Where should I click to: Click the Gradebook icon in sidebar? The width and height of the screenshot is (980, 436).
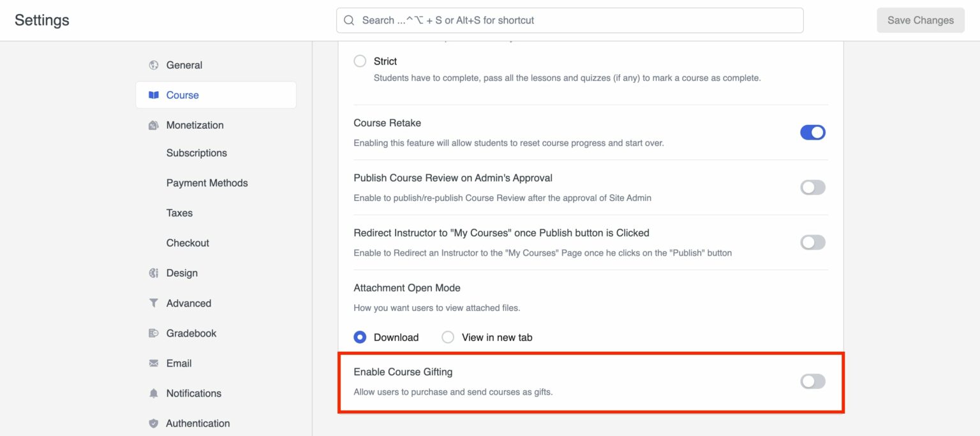pyautogui.click(x=153, y=333)
